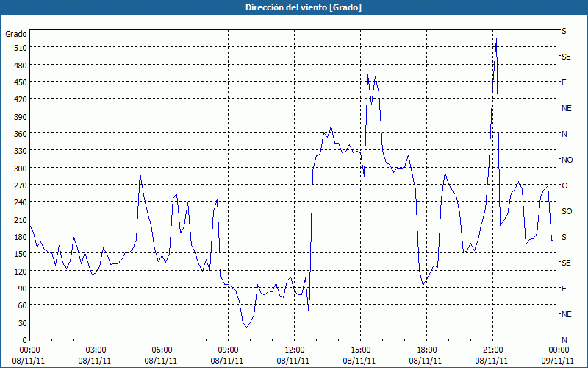Click the highest peak of the blue line

[x=497, y=38]
